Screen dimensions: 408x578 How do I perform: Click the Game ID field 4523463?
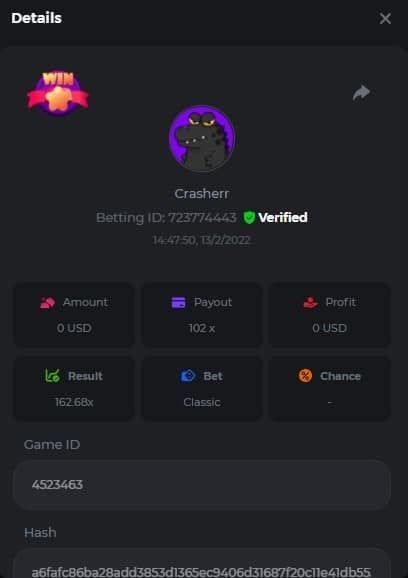click(x=202, y=485)
